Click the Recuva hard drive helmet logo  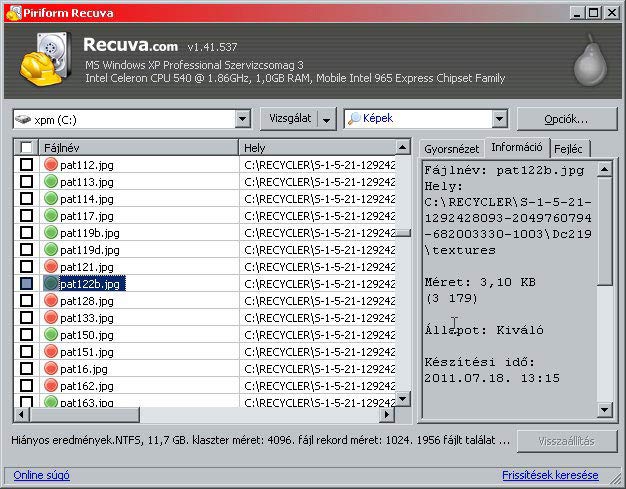[x=44, y=61]
